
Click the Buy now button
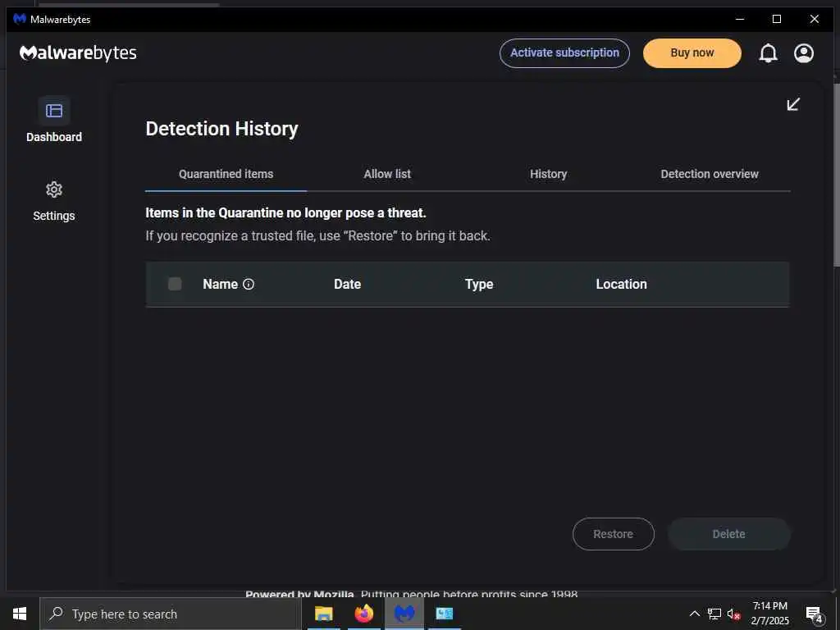coord(692,53)
